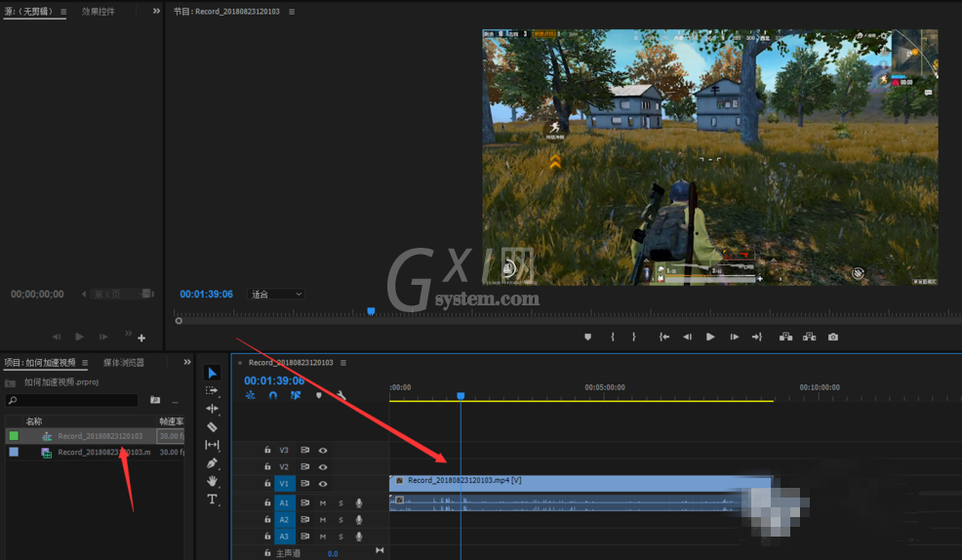Close the Record_20180823120103 timeline tab

240,363
